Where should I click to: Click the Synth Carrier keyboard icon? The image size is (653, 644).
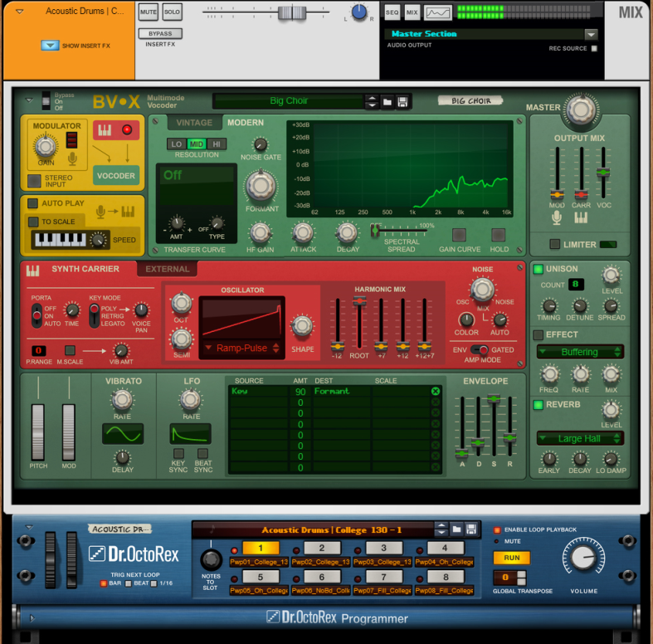point(33,271)
